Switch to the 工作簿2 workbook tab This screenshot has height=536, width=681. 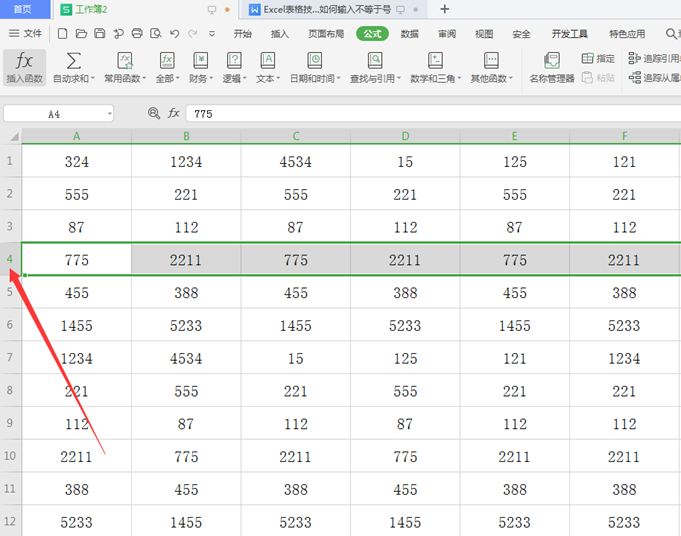145,10
